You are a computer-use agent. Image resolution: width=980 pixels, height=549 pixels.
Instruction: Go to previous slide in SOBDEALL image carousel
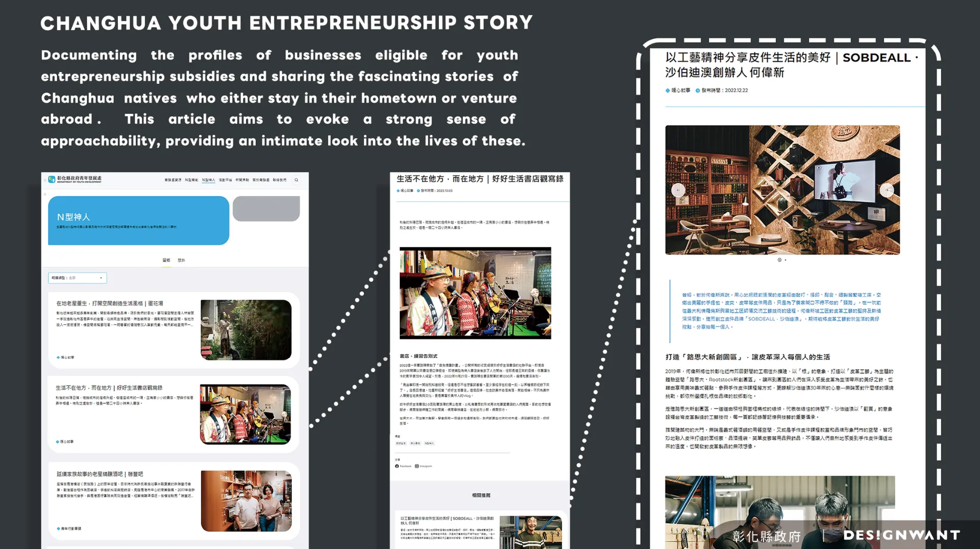click(x=678, y=190)
